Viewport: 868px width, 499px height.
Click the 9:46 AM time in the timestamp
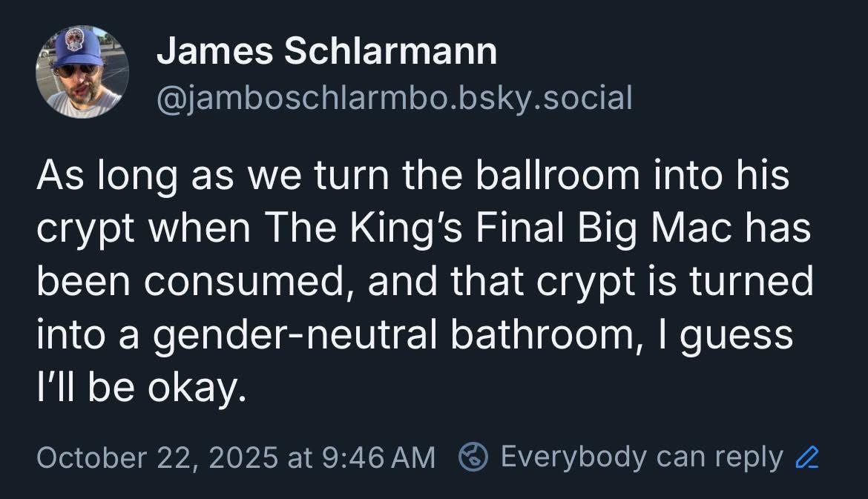pyautogui.click(x=378, y=457)
